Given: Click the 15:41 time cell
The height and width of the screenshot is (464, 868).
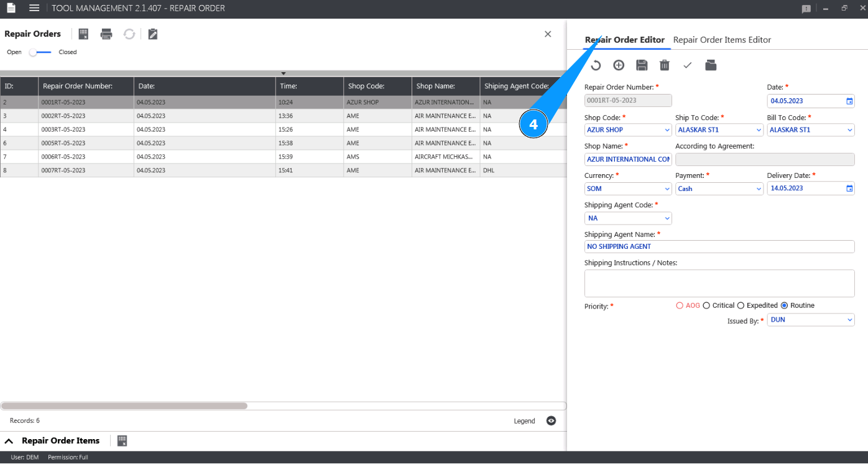Looking at the screenshot, I should point(310,170).
